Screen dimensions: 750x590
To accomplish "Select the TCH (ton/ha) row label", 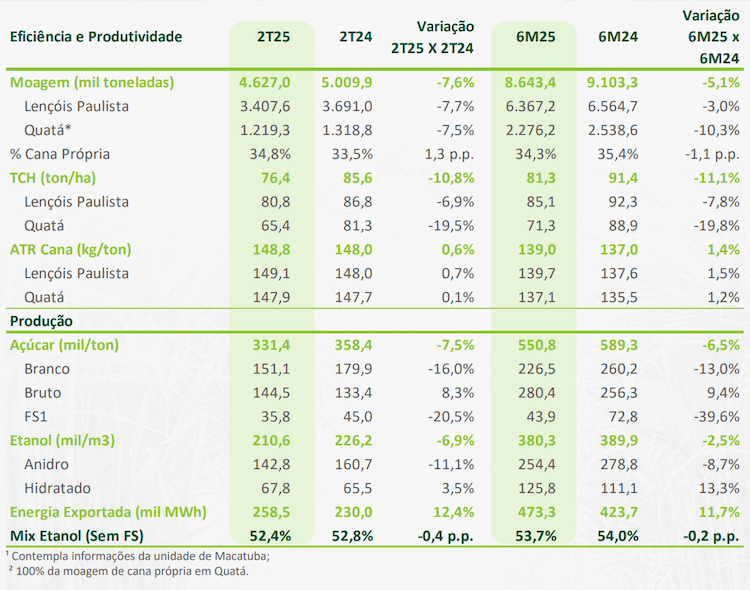I will pos(53,178).
